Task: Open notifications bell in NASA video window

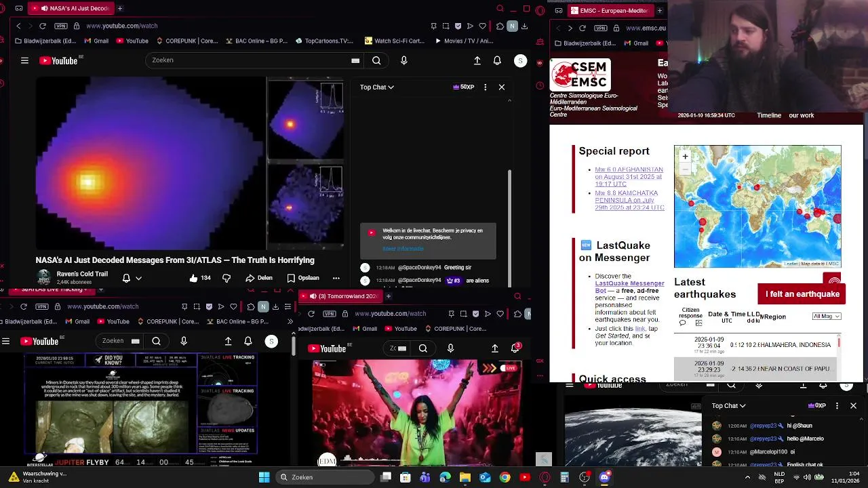Action: [497, 60]
